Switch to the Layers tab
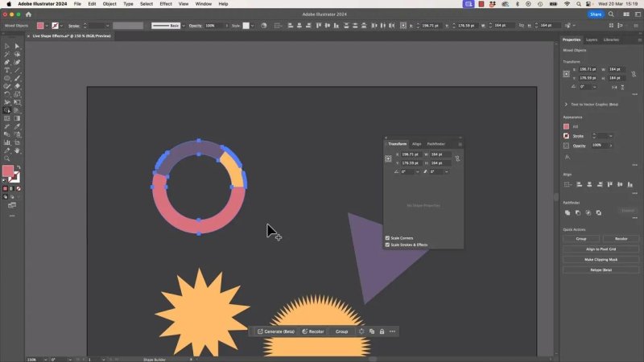The image size is (644, 362). (592, 39)
